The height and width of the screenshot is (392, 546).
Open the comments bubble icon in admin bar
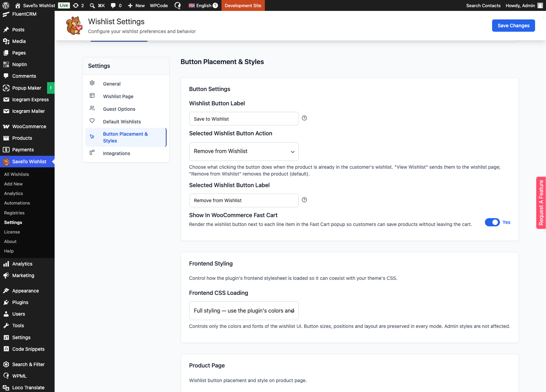pos(113,5)
